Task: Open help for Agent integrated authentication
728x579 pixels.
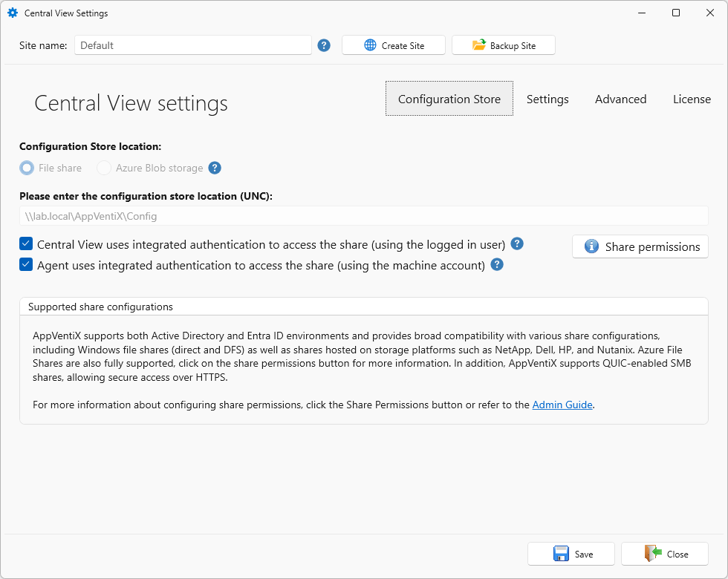Action: (x=497, y=264)
